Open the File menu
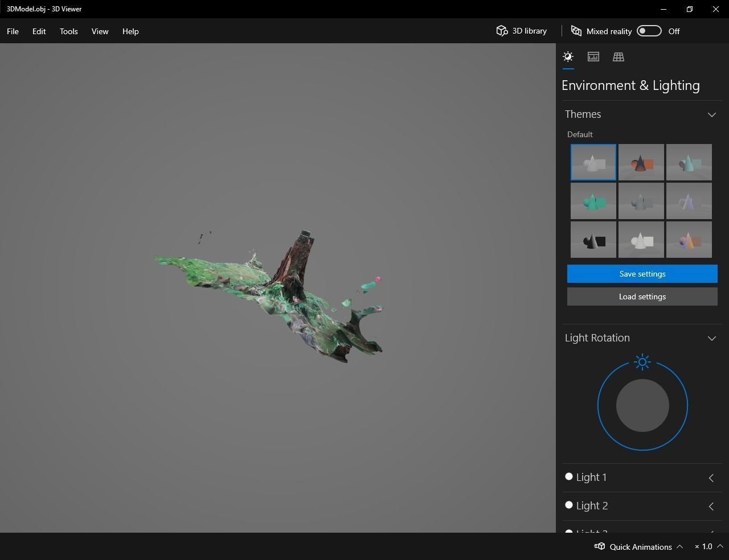Screen dimensions: 729x560 point(13,31)
